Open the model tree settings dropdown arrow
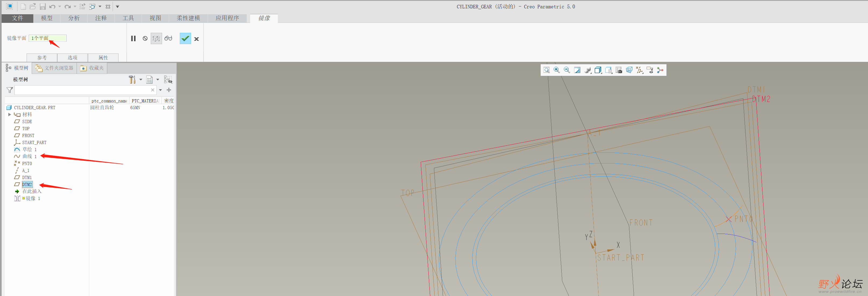Screen dimensions: 868x296 coord(141,80)
